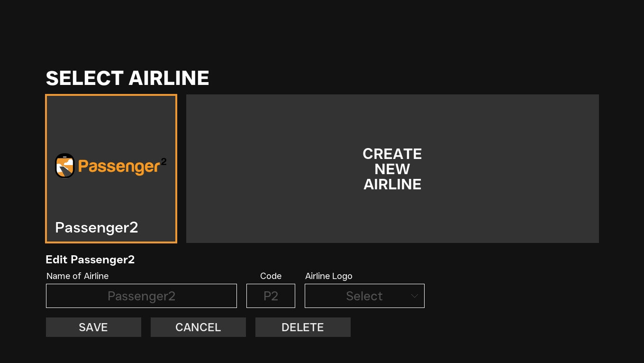Click the Airline Logo label
The width and height of the screenshot is (644, 363).
point(328,276)
